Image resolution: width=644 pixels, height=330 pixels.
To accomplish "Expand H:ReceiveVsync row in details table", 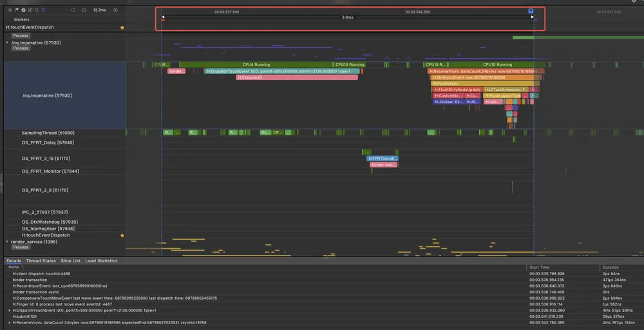I will point(10,323).
